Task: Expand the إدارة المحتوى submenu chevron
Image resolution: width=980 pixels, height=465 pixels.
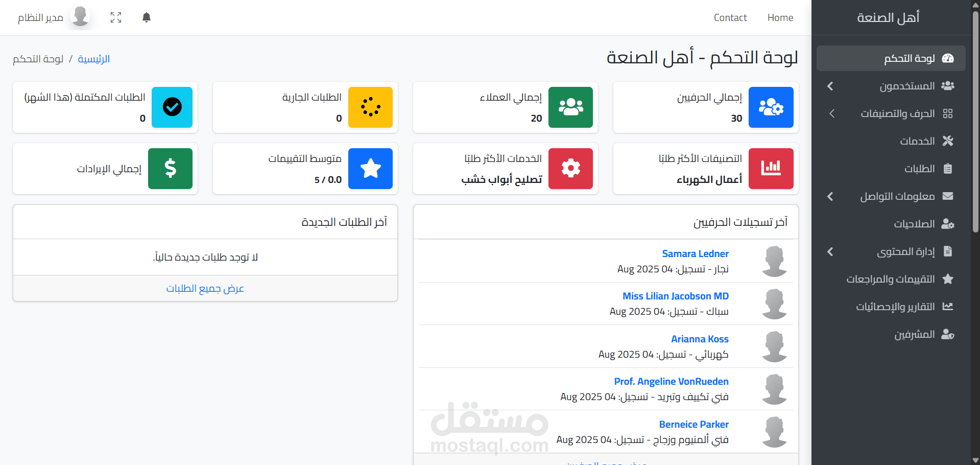Action: pyautogui.click(x=830, y=251)
